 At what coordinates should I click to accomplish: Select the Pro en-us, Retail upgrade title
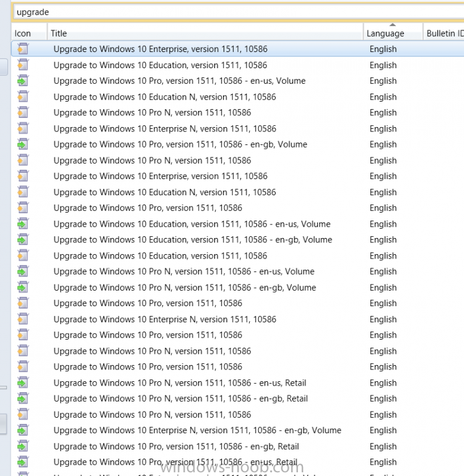click(x=175, y=462)
